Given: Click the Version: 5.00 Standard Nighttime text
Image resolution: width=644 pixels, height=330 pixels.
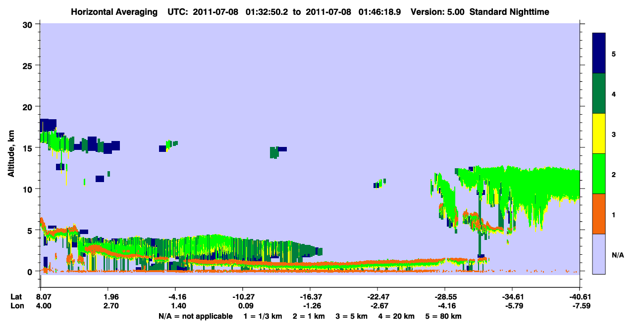Looking at the screenshot, I should (x=480, y=11).
